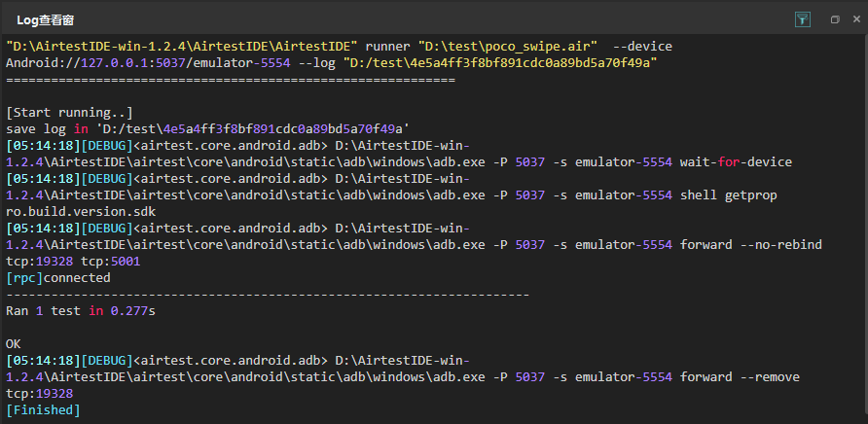Click the [Start running..] line
The image size is (868, 424).
[x=70, y=113]
